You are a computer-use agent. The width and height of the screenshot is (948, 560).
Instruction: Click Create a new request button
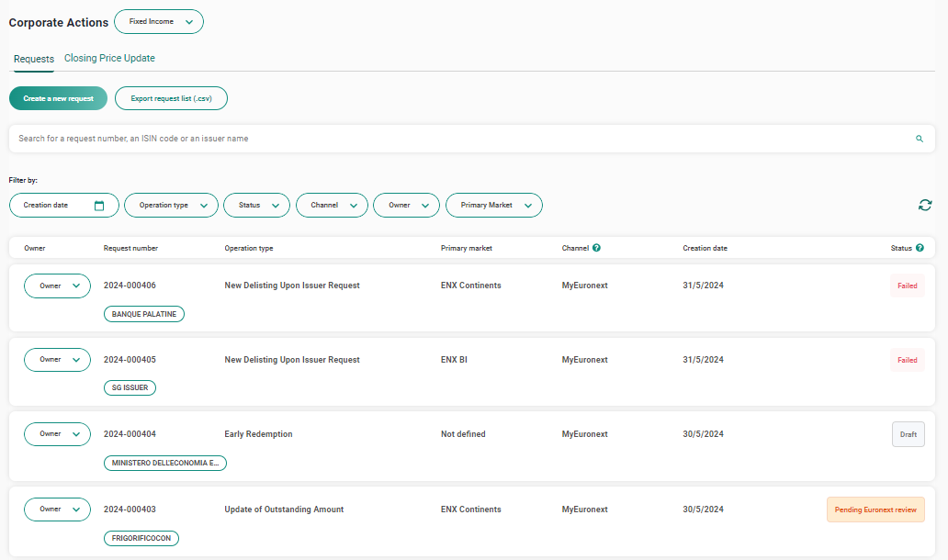58,98
